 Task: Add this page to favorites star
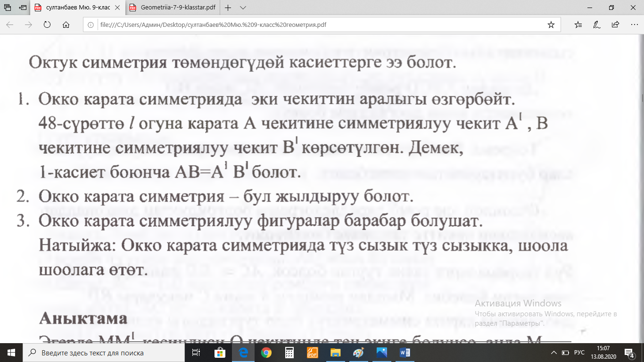(x=551, y=25)
